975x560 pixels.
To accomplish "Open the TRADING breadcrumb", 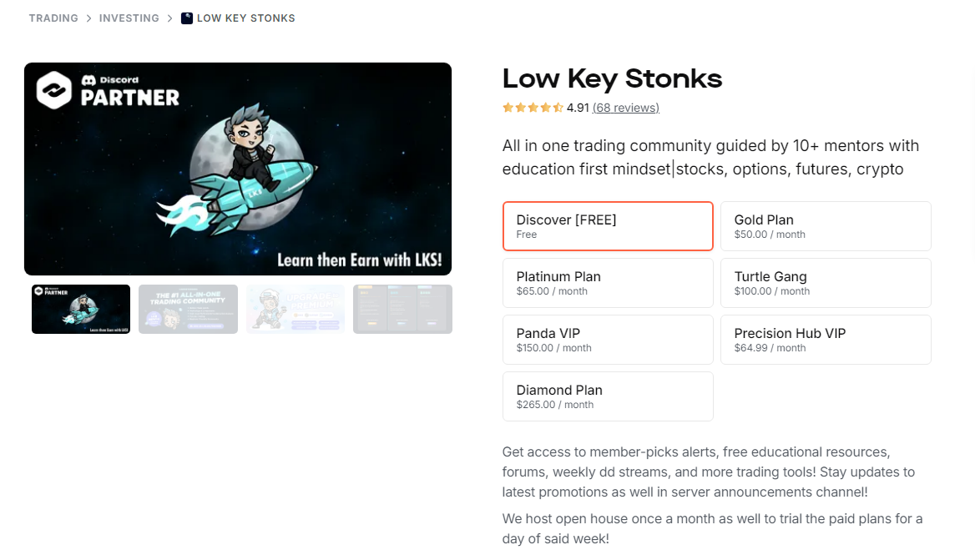I will [x=53, y=18].
